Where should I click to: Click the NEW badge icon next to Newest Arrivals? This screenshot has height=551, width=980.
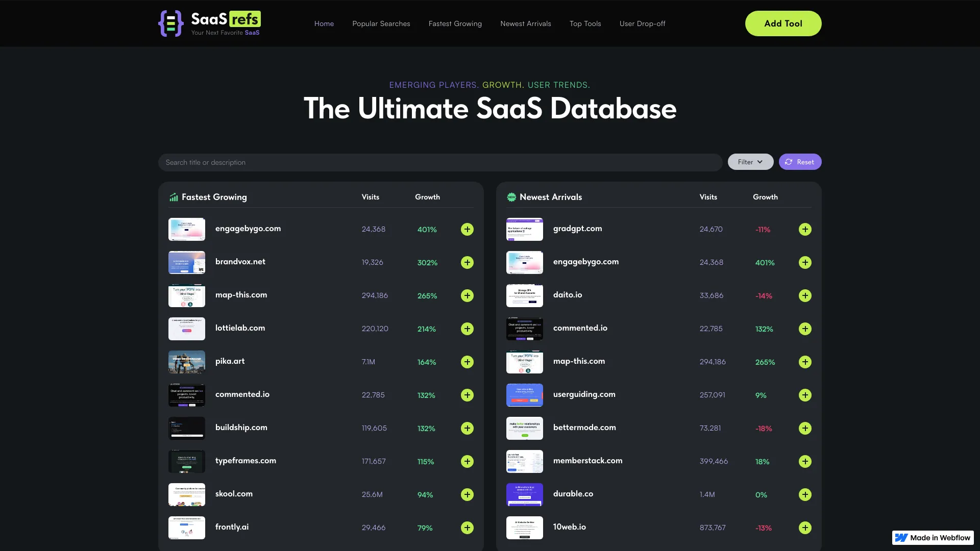point(511,197)
